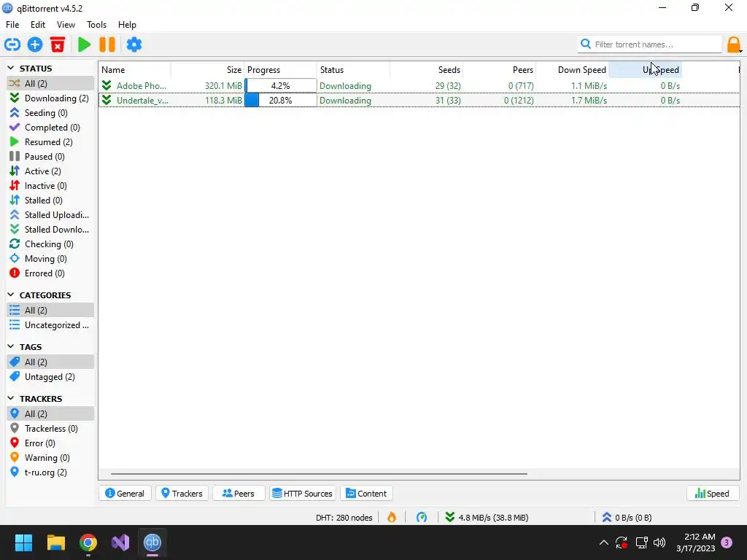The height and width of the screenshot is (560, 747).
Task: Click the DHT: 280 nodes status text
Action: (x=344, y=518)
